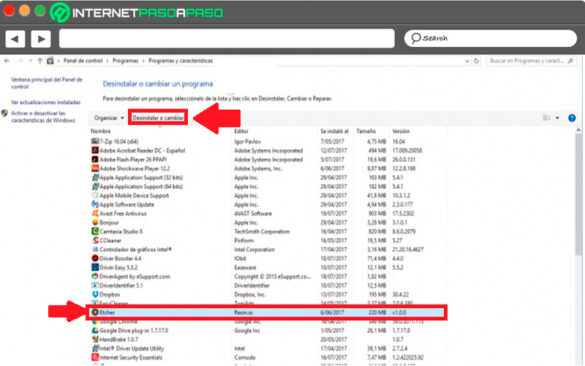Click TechSmith Corporation editor cell
Viewport: 585px width, 366px height.
point(262,231)
